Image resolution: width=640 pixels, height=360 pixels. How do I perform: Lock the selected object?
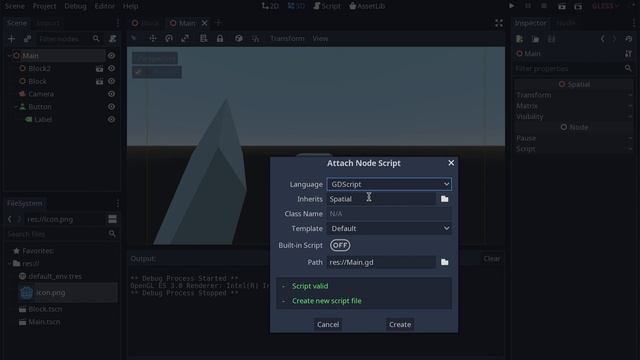220,38
